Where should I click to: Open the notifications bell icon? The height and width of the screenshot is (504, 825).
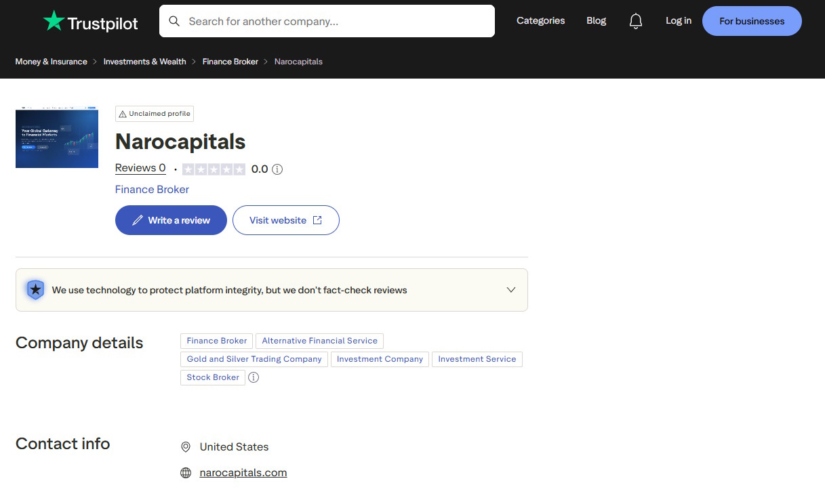point(635,21)
